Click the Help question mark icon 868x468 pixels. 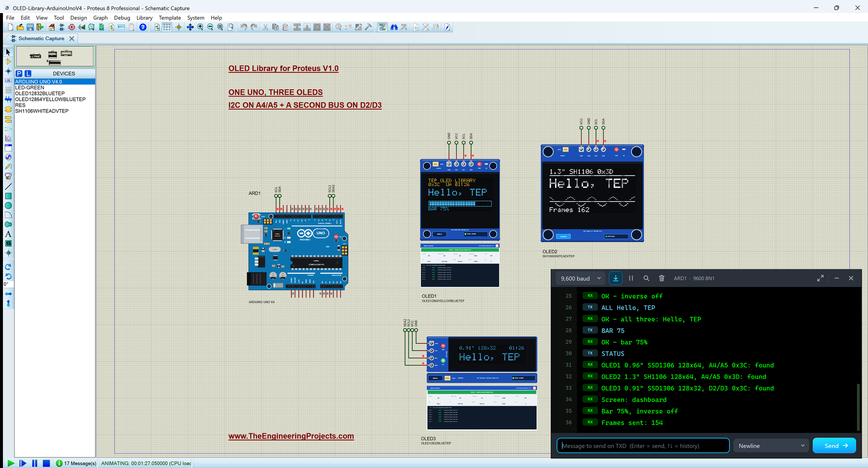click(143, 28)
